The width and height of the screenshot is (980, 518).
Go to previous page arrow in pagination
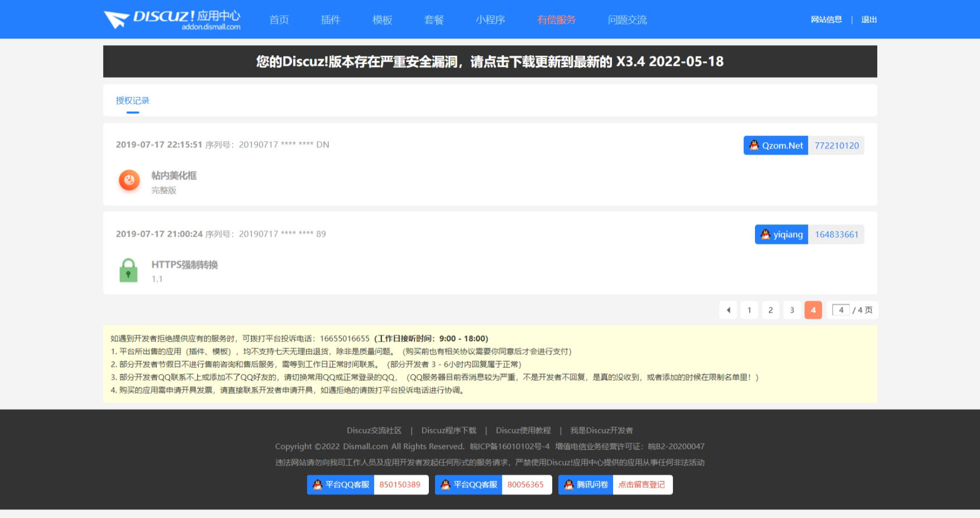point(728,310)
